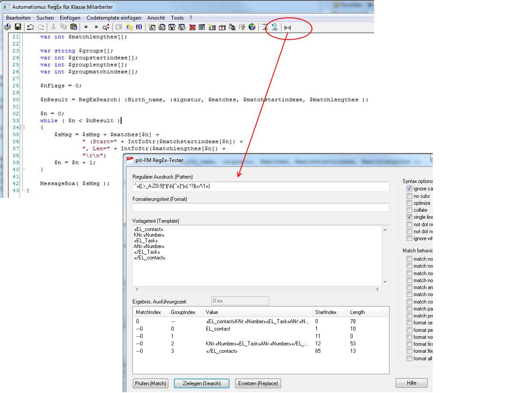Open the Codetemplate einfügen menu
Screen dimensions: 532x393
pos(114,18)
